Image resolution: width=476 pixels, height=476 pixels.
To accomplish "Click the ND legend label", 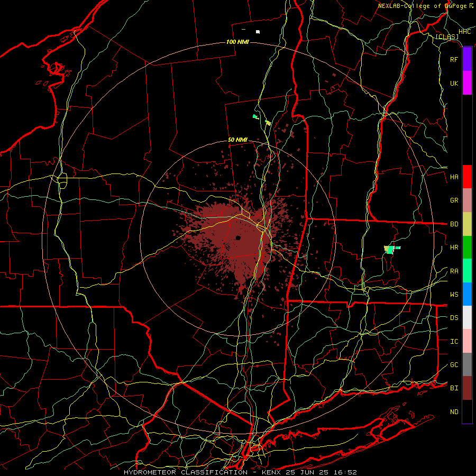I will point(454,412).
